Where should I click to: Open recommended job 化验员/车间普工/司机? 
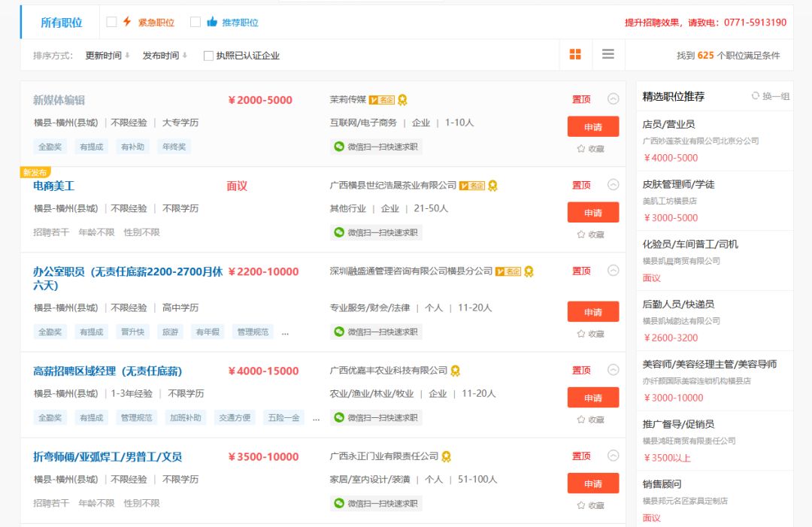point(690,244)
